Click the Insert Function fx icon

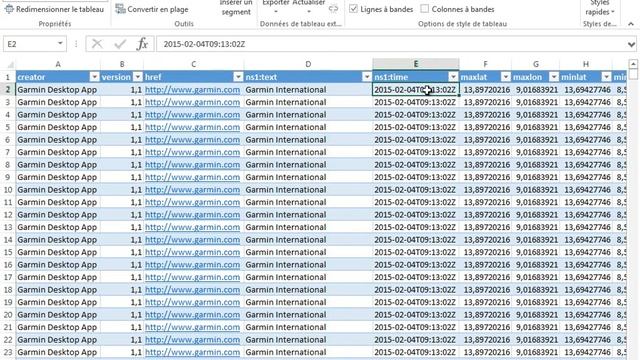click(x=142, y=44)
